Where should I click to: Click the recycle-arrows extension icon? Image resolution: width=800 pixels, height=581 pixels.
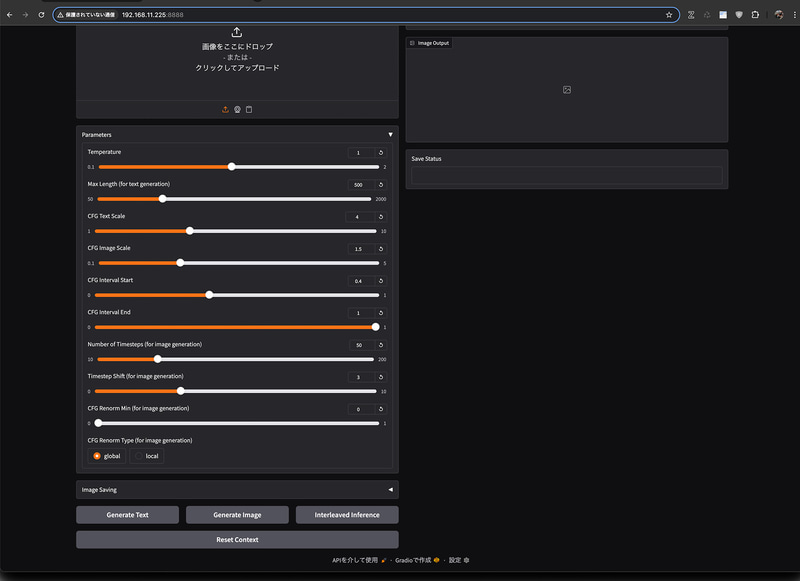[707, 15]
